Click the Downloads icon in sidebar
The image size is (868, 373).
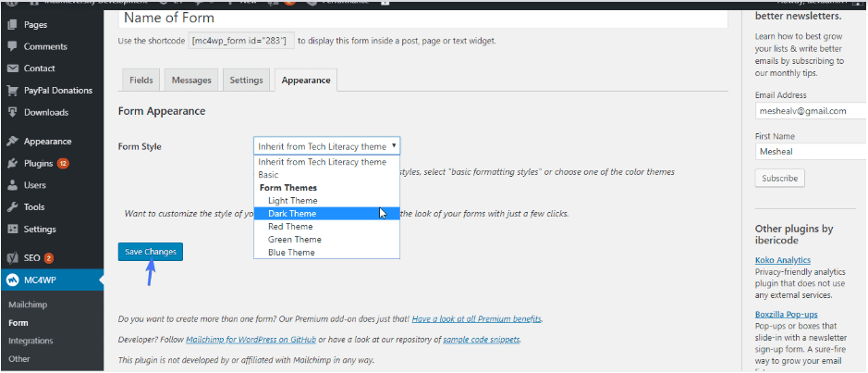pos(13,112)
